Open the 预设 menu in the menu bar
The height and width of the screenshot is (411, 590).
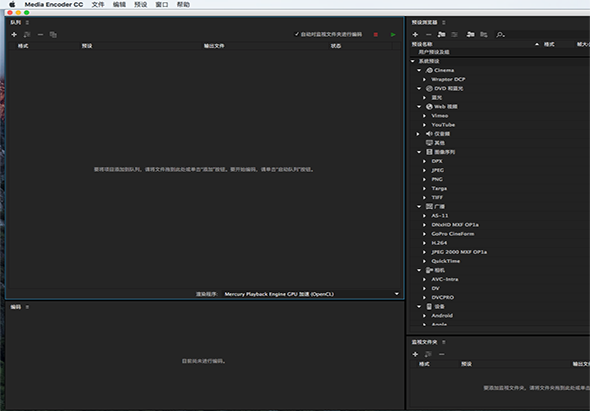tap(141, 5)
